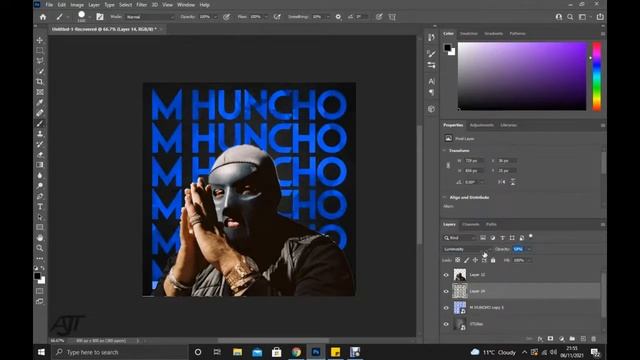Open options bar Opacity dropdown arrow
This screenshot has width=640, height=360.
[x=215, y=17]
